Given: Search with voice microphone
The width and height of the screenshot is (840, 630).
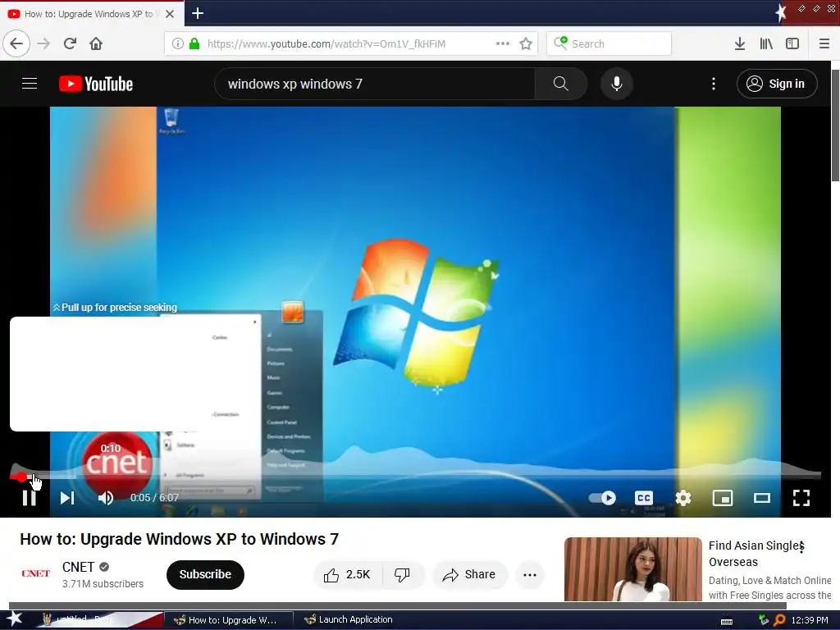Looking at the screenshot, I should [x=617, y=84].
